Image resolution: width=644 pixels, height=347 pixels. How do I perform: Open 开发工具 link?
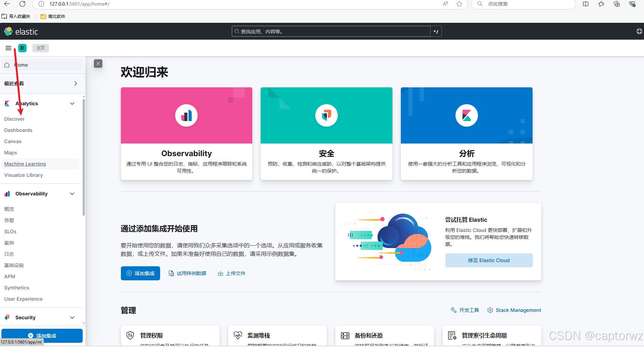(x=465, y=310)
